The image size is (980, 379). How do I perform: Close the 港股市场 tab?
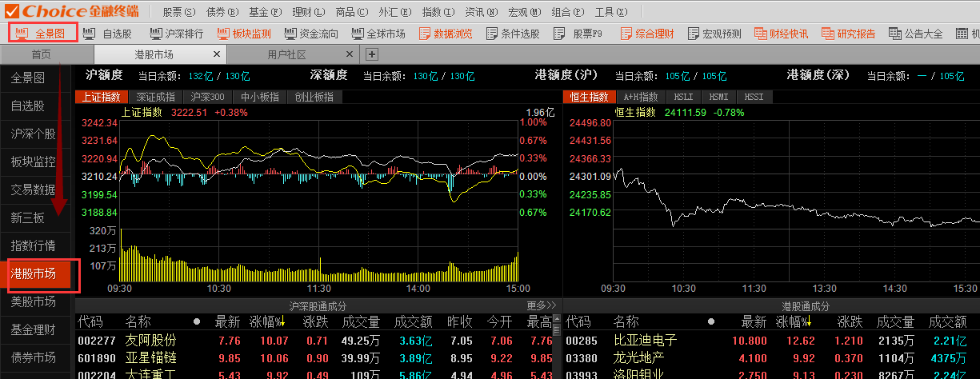click(216, 54)
